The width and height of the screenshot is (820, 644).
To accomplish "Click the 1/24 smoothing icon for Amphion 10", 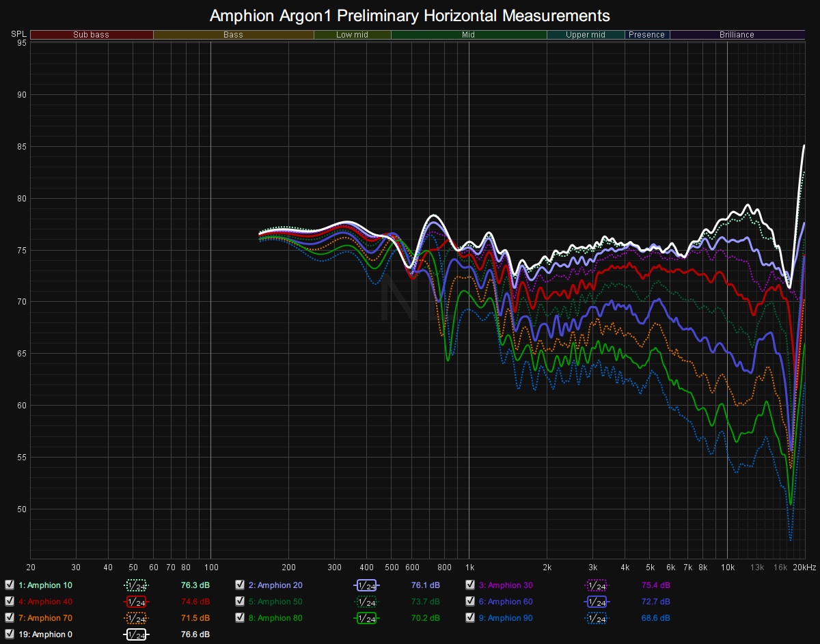I will click(136, 585).
